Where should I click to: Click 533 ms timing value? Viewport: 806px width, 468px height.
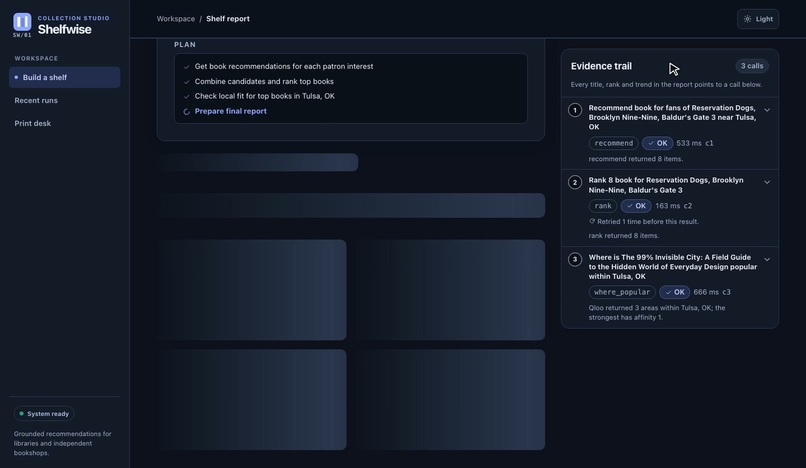(689, 143)
